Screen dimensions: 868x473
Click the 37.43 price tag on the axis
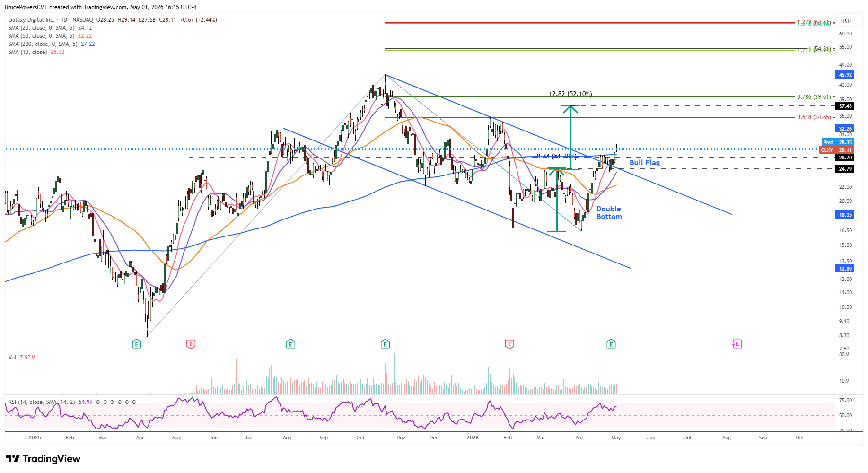pyautogui.click(x=845, y=106)
